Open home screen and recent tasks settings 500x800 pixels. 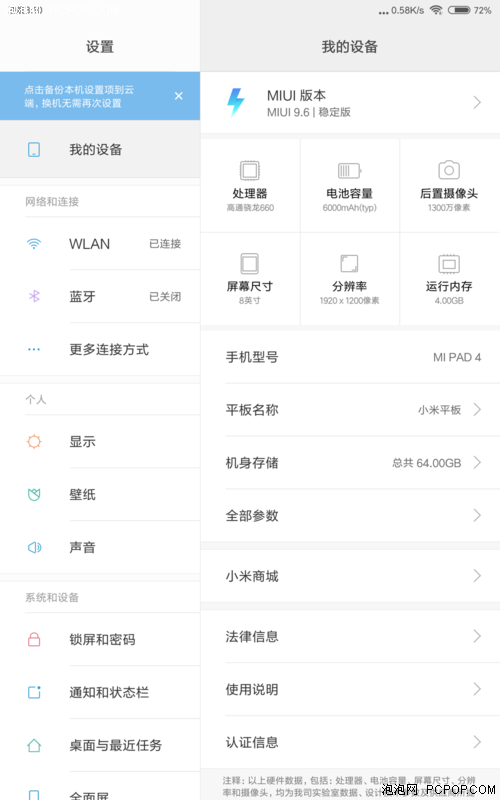100,745
